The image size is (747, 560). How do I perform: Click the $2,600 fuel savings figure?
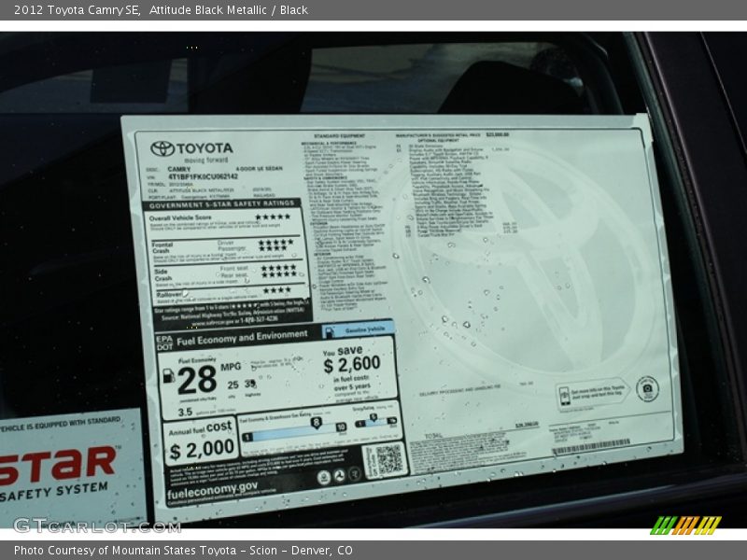tap(352, 364)
